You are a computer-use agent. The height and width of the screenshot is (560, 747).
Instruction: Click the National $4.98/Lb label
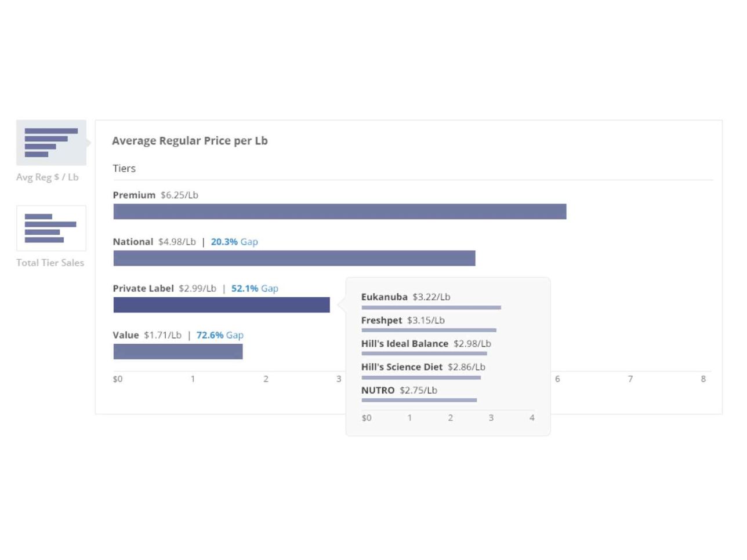coord(154,242)
